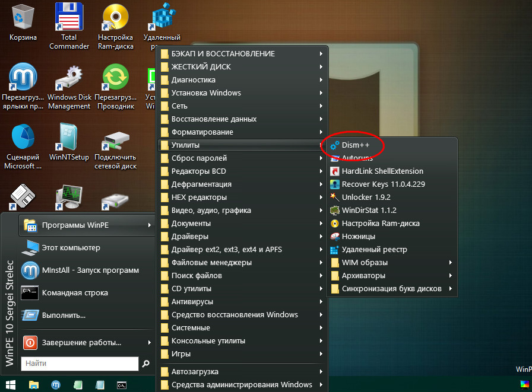The height and width of the screenshot is (392, 532).
Task: Select the Антивирусы menu folder
Action: [193, 301]
